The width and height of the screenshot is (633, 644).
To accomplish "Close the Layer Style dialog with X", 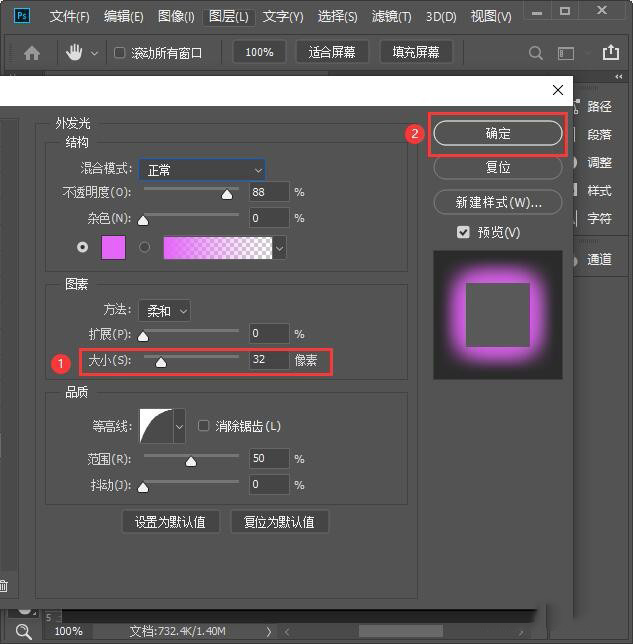I will [558, 90].
